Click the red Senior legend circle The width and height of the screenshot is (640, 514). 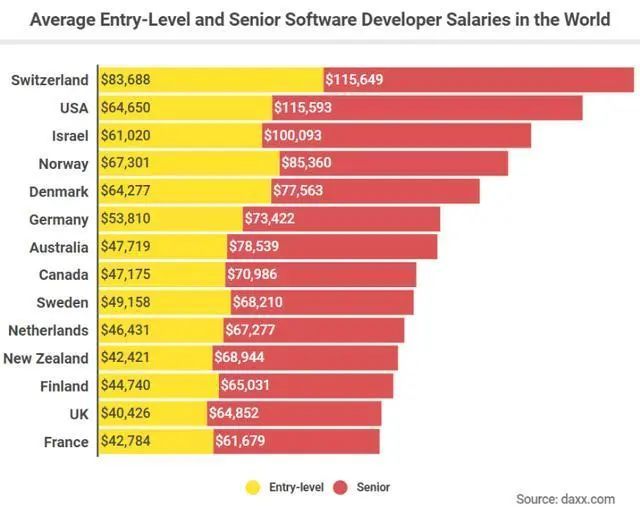[x=340, y=487]
